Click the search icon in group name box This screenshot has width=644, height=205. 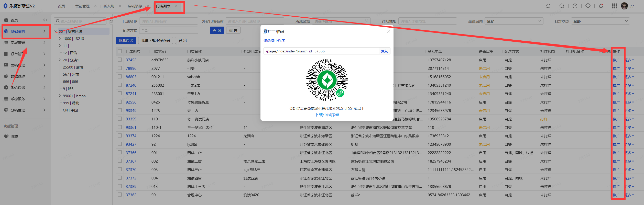[x=58, y=21]
